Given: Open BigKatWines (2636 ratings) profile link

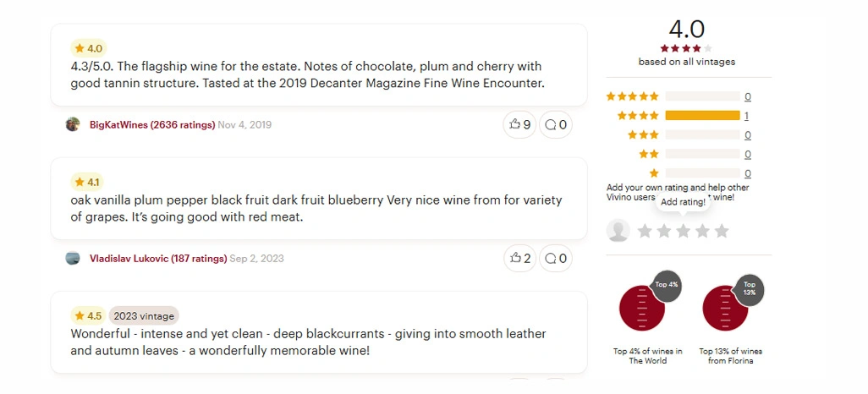Looking at the screenshot, I should (x=152, y=125).
